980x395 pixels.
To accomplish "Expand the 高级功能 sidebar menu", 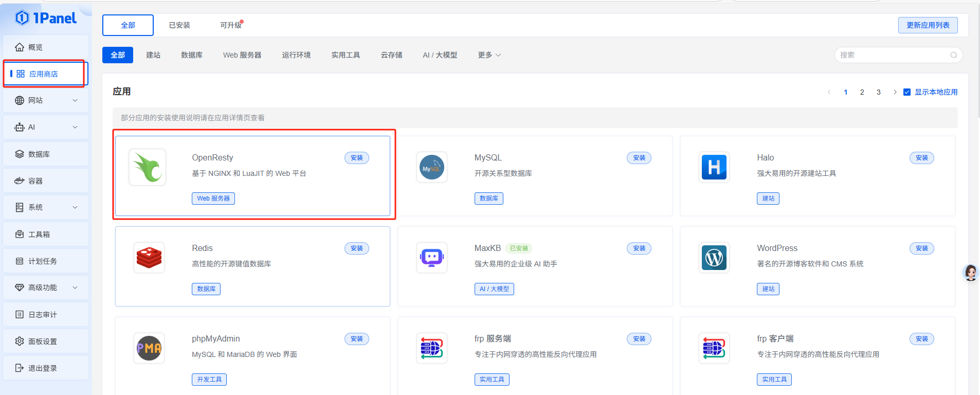I will click(x=75, y=288).
